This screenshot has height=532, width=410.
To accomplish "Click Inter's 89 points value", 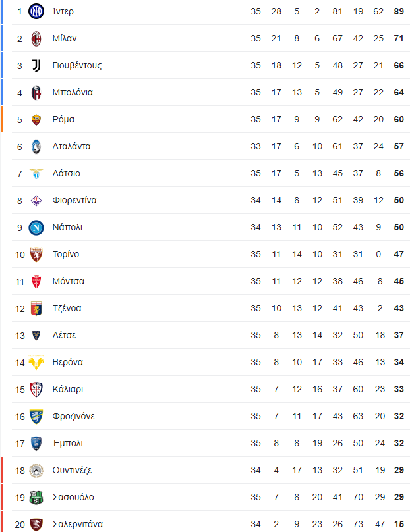I will point(399,12).
